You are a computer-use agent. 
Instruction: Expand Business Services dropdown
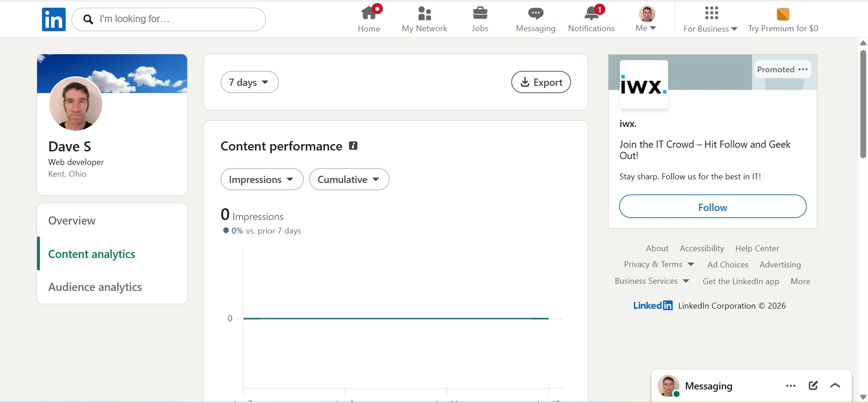click(x=652, y=281)
